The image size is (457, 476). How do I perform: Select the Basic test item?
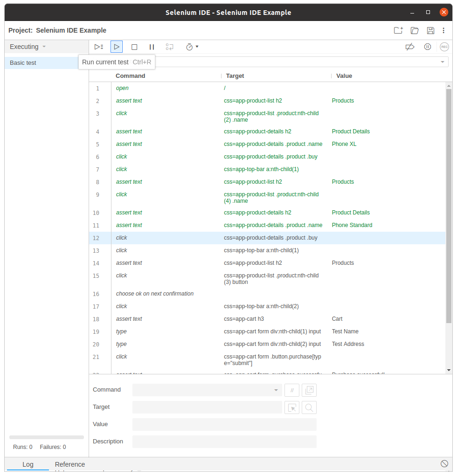click(x=23, y=63)
